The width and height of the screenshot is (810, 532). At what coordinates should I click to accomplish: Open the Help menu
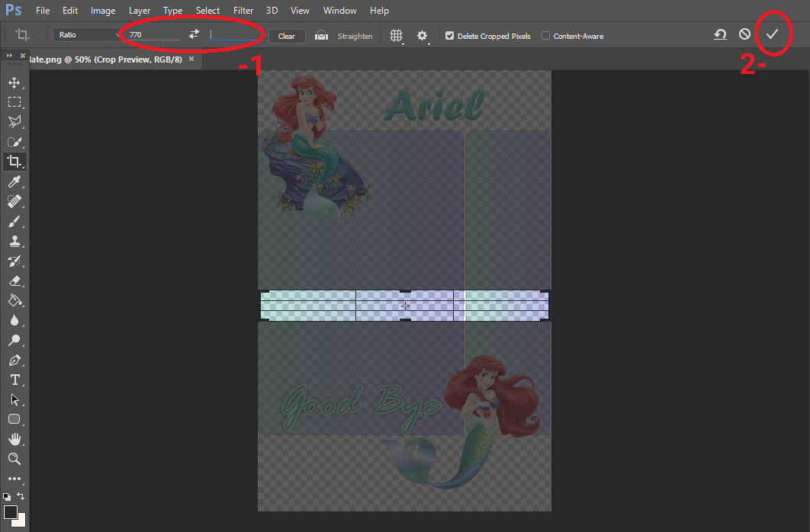[379, 11]
